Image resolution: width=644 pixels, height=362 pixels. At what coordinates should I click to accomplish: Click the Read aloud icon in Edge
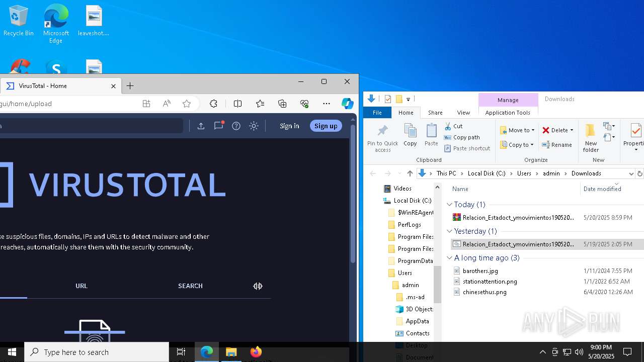click(x=167, y=104)
